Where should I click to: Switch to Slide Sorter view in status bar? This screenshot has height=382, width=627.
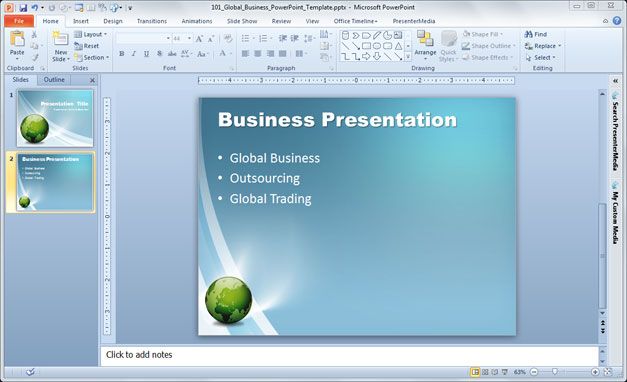[x=485, y=372]
